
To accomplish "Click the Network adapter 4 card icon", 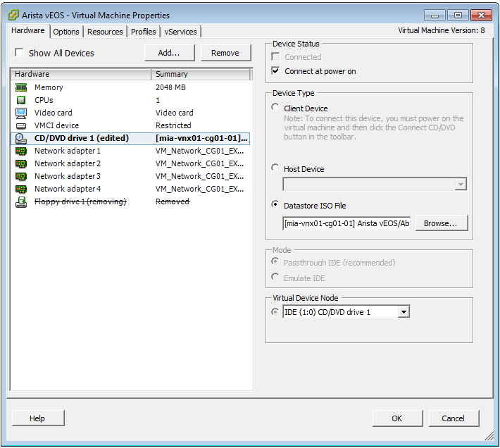I will click(x=21, y=189).
